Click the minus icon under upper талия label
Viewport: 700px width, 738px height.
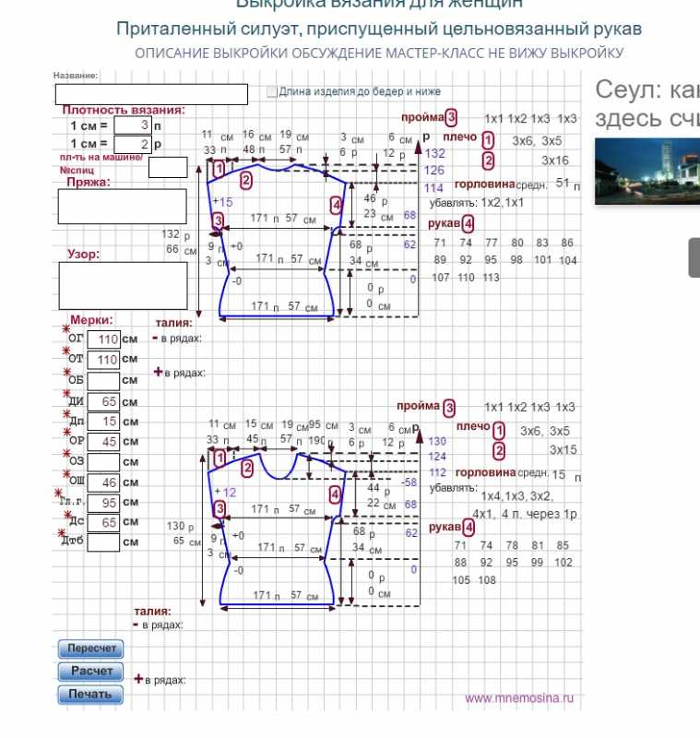[155, 338]
